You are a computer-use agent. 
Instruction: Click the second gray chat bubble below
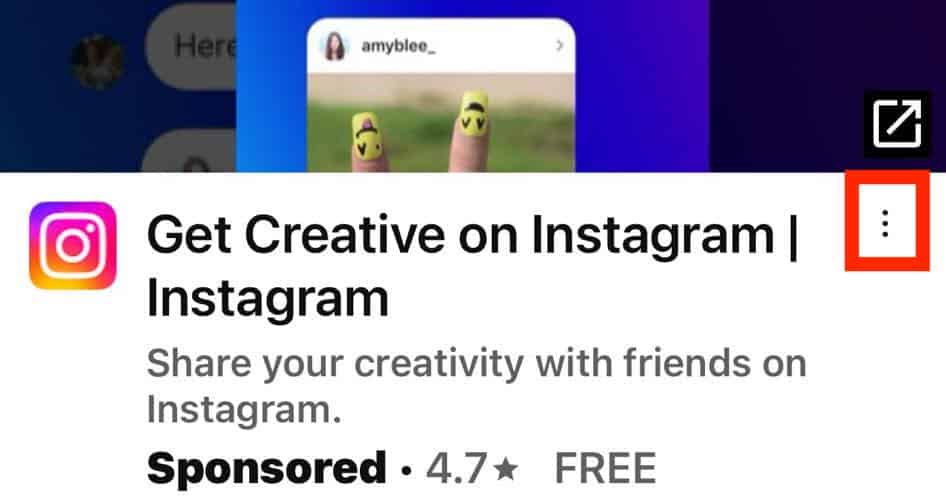188,151
